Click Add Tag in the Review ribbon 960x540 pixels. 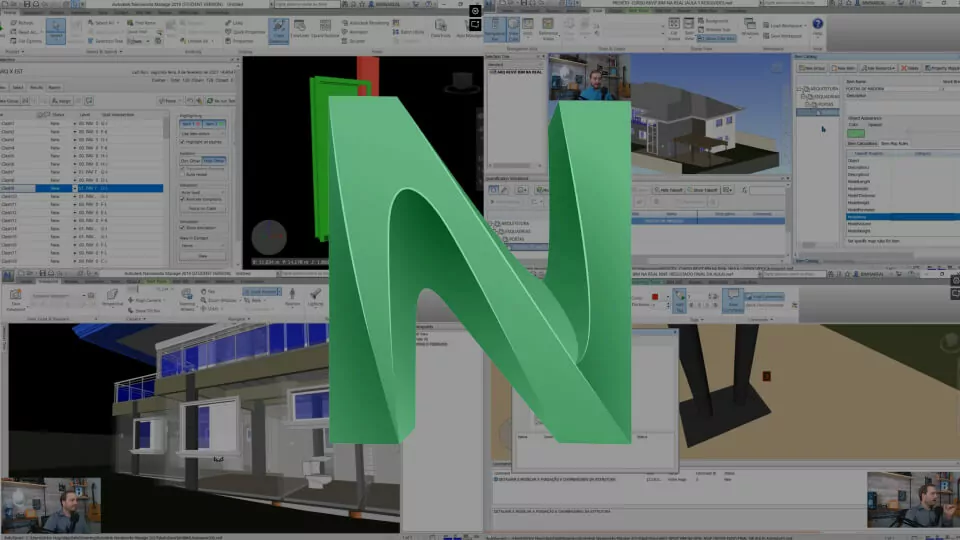679,301
